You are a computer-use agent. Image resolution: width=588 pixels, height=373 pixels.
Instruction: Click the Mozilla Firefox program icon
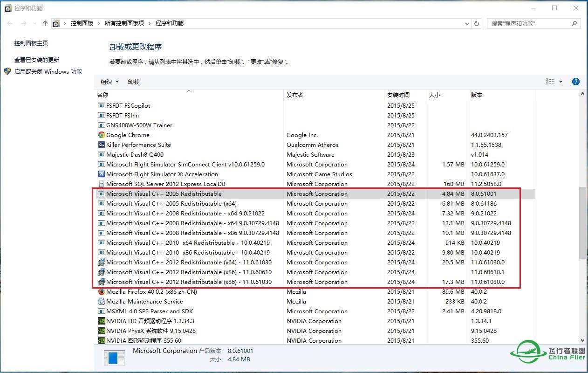[101, 291]
